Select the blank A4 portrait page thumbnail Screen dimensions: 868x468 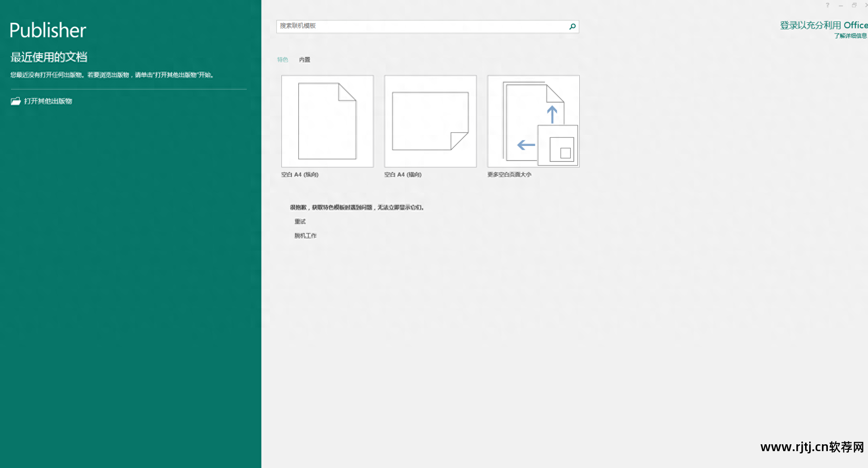coord(327,121)
